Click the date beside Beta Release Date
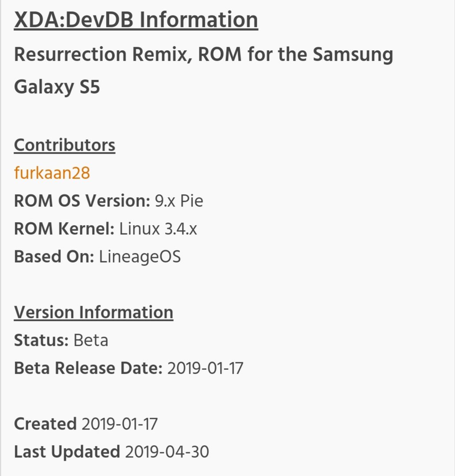This screenshot has height=476, width=455. point(205,368)
